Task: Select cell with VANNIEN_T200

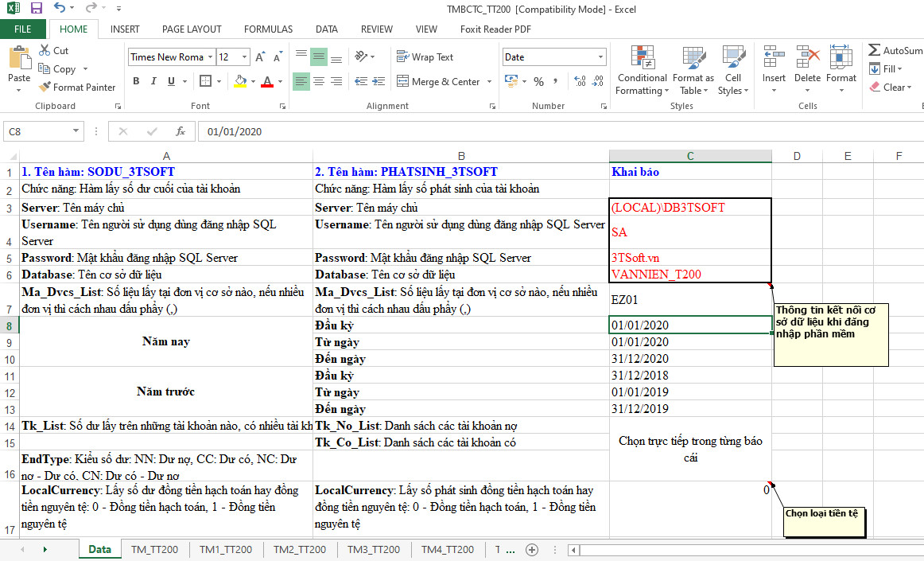Action: 690,275
